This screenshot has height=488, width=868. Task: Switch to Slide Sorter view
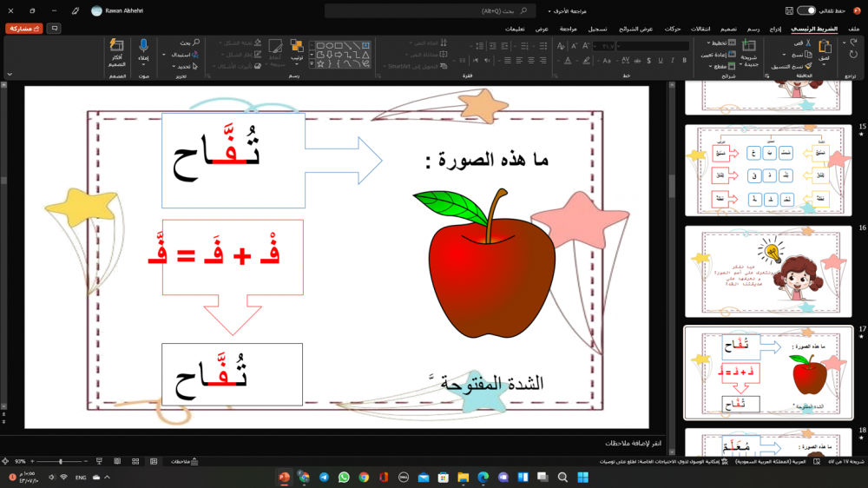[x=135, y=461]
